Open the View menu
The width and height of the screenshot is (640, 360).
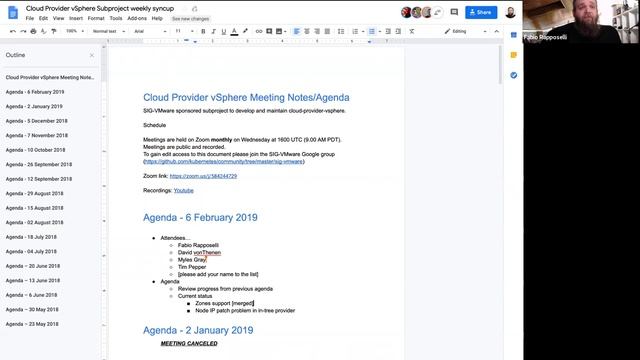[58, 18]
